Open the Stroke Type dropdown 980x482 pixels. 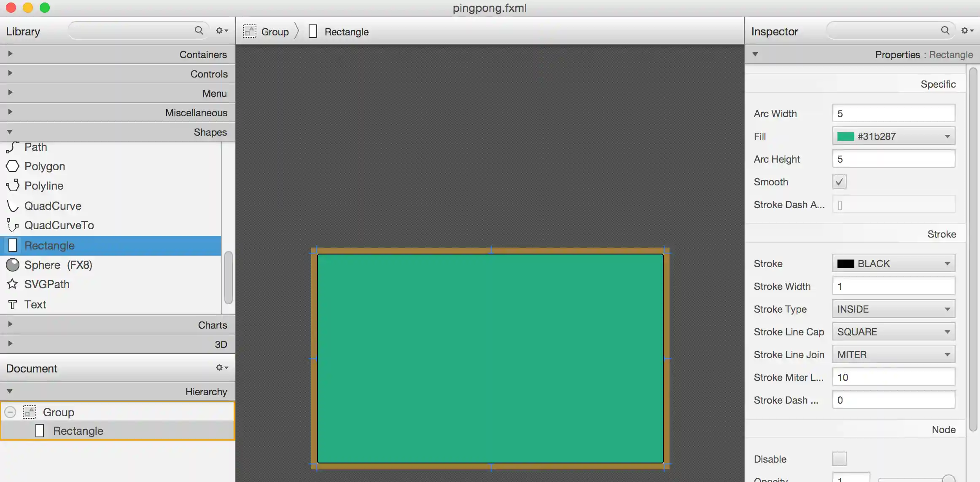click(893, 308)
